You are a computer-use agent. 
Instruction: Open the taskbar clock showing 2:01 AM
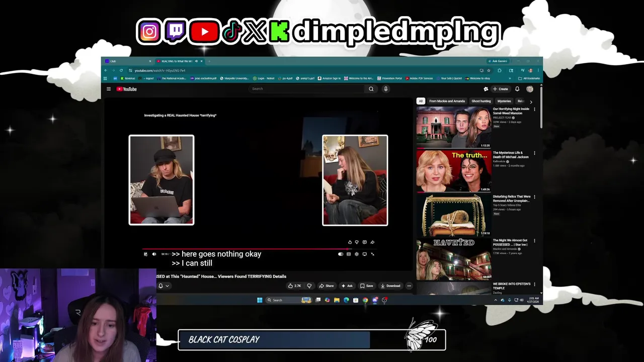tap(534, 300)
